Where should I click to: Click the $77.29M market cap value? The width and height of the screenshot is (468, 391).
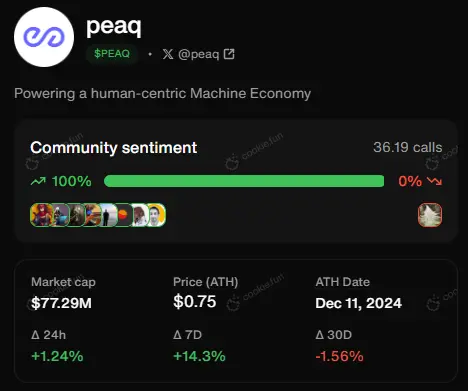click(x=61, y=303)
